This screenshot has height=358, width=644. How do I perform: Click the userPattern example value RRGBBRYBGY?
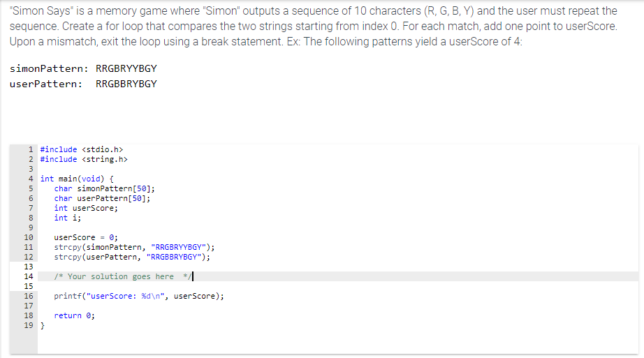click(x=126, y=84)
